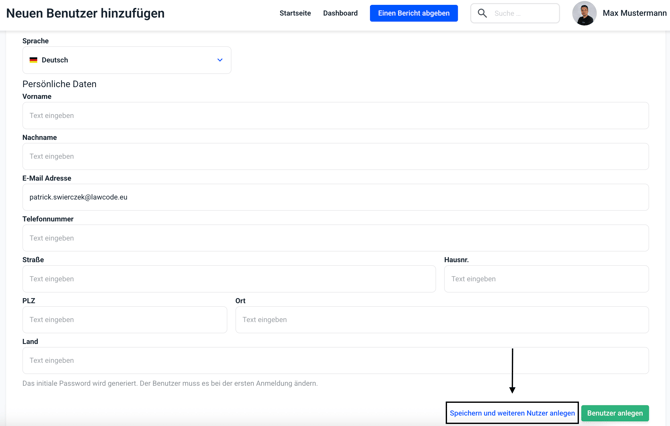Open the Deutsch language selector
Viewport: 670px width, 426px height.
point(126,60)
